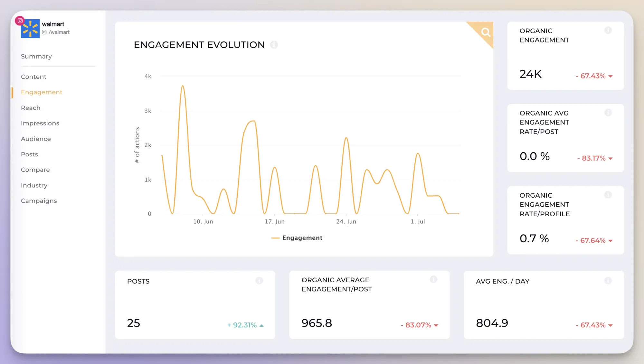
Task: Click the info icon next to Organic Avg Engagement Rate
Action: 608,112
